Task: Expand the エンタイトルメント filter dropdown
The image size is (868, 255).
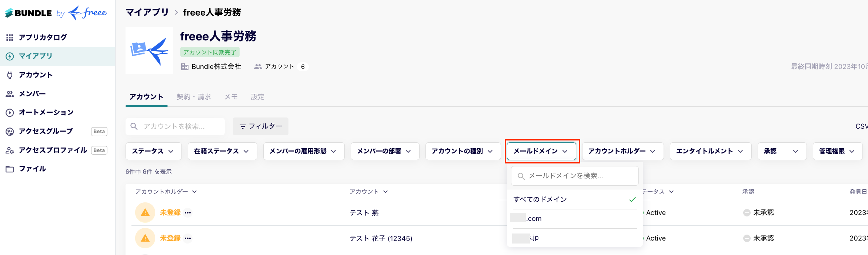Action: click(x=711, y=151)
